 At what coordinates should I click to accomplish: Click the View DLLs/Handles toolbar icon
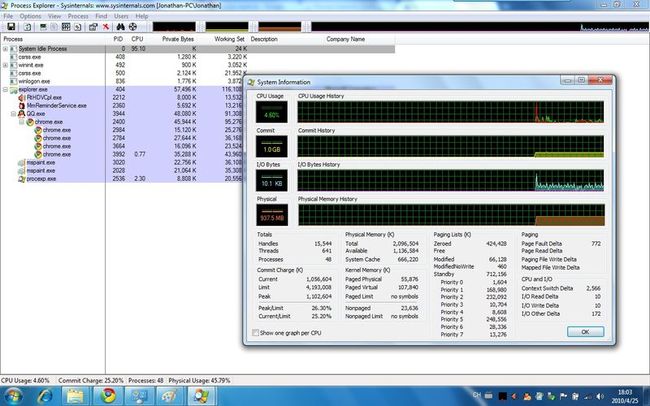(x=78, y=27)
